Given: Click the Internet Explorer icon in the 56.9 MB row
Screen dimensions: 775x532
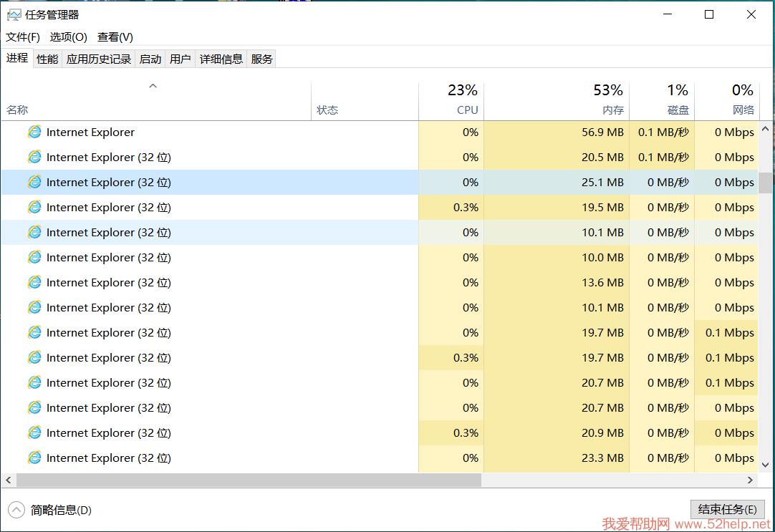Looking at the screenshot, I should click(x=34, y=132).
